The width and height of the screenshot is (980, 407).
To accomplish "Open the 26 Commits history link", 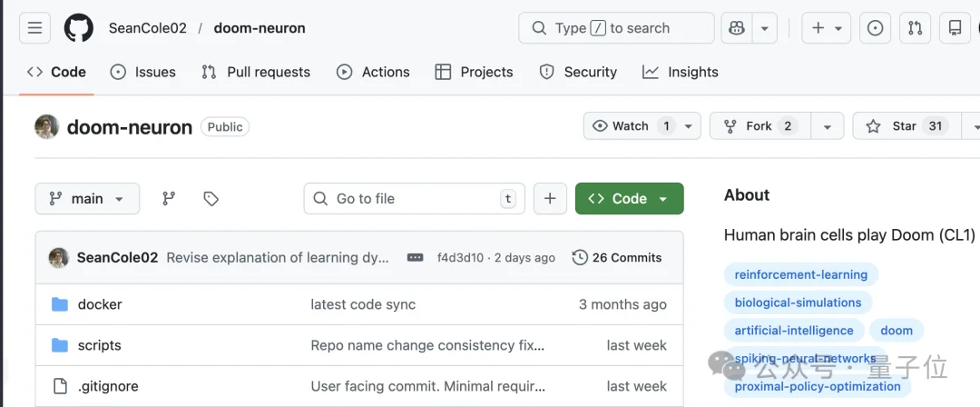I will [617, 258].
